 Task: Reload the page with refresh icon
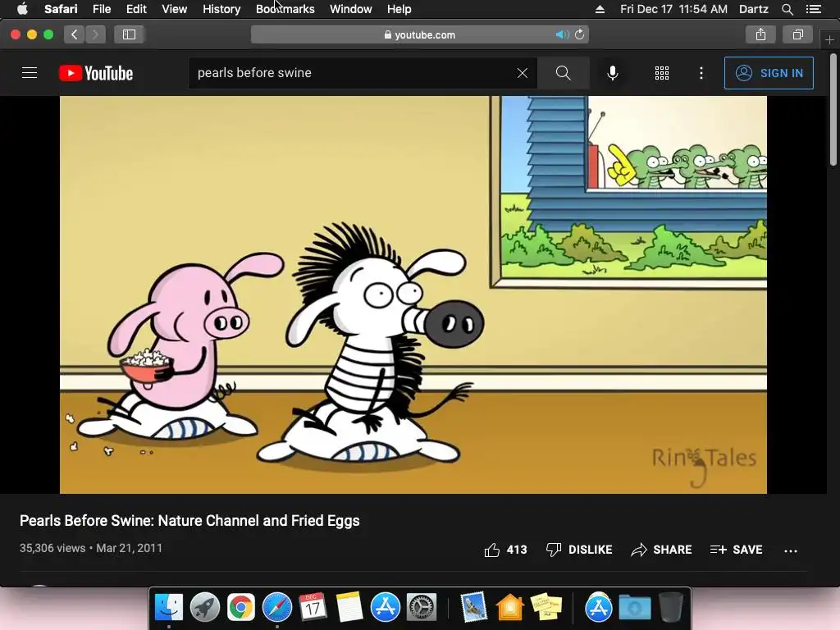pos(580,34)
